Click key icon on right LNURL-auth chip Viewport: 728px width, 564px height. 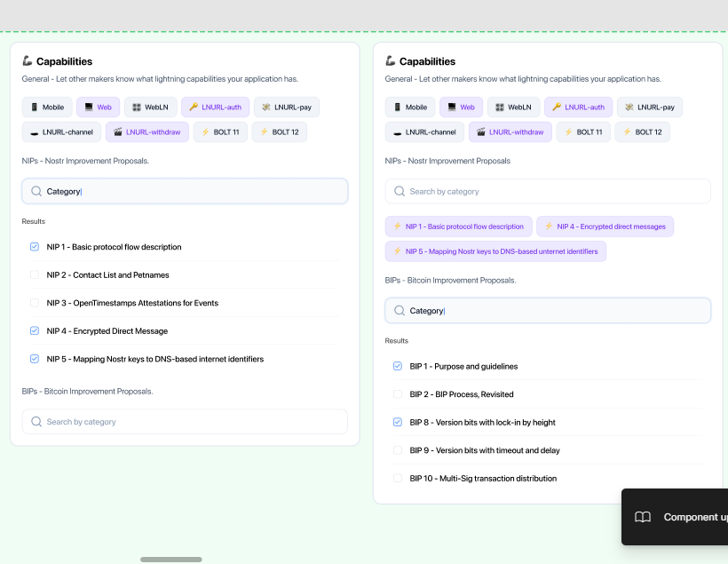557,107
